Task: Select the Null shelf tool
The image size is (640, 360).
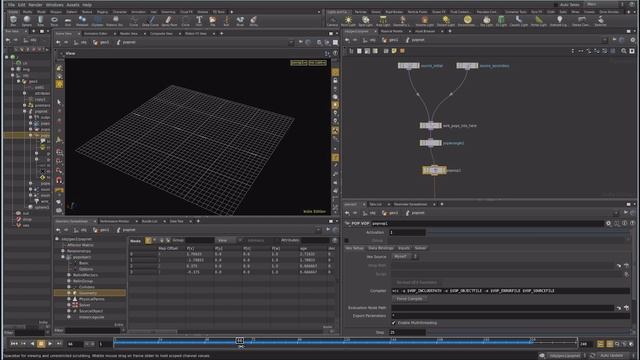Action: (227, 20)
